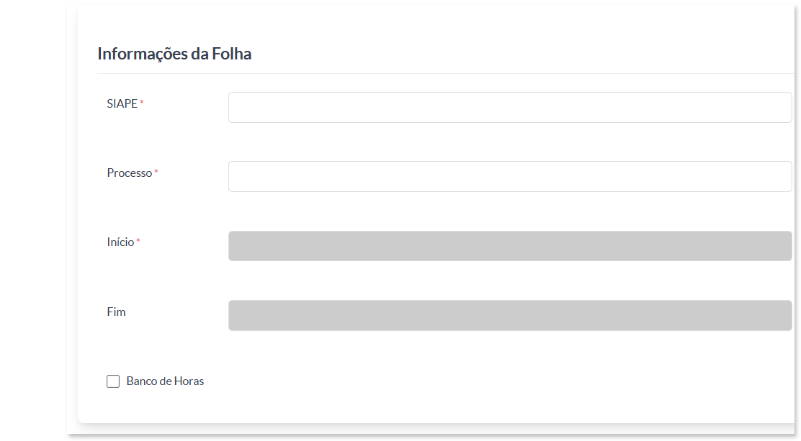Click the Informações da Folha heading
The width and height of the screenshot is (801, 441).
(174, 54)
